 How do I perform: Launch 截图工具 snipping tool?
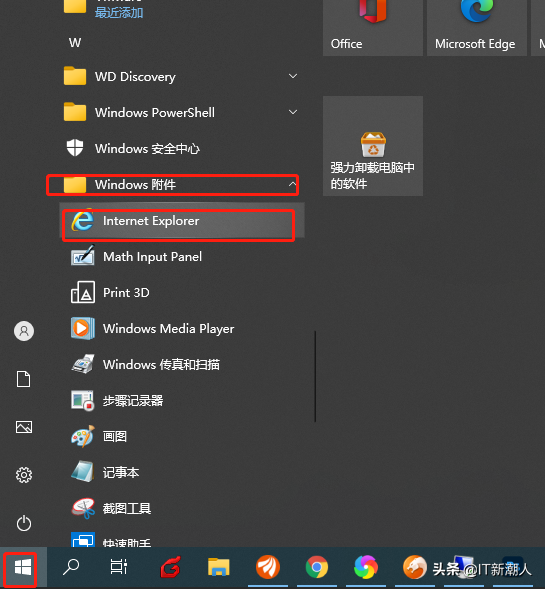point(182,509)
